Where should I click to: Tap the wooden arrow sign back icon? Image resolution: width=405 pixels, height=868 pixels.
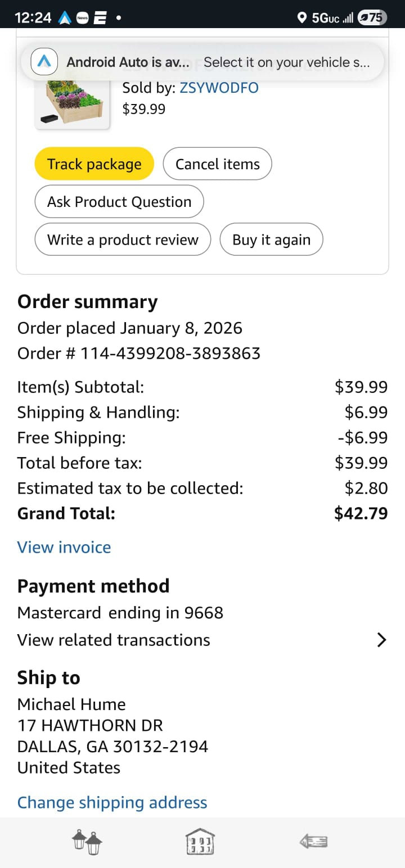pyautogui.click(x=314, y=842)
